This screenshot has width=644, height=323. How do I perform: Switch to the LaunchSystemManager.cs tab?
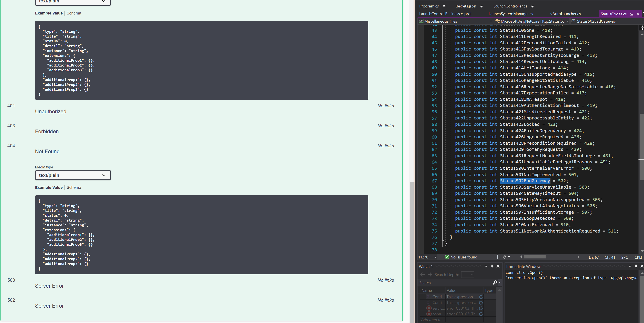(510, 14)
